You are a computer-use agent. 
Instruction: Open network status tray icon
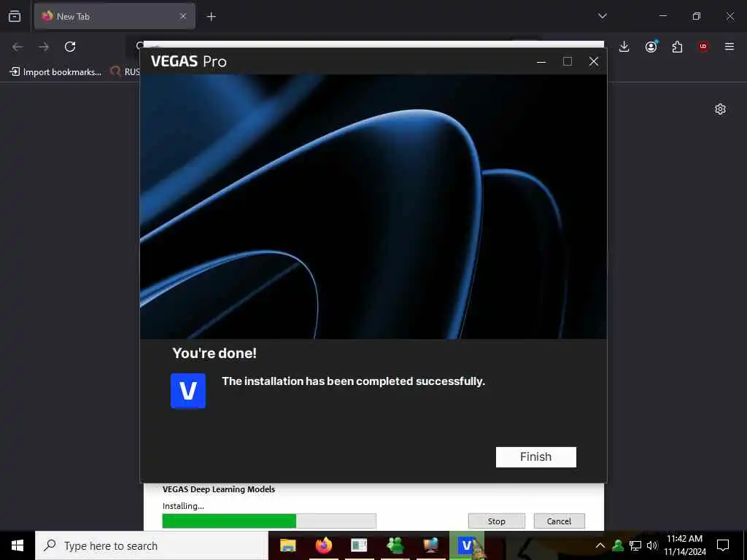tap(635, 545)
